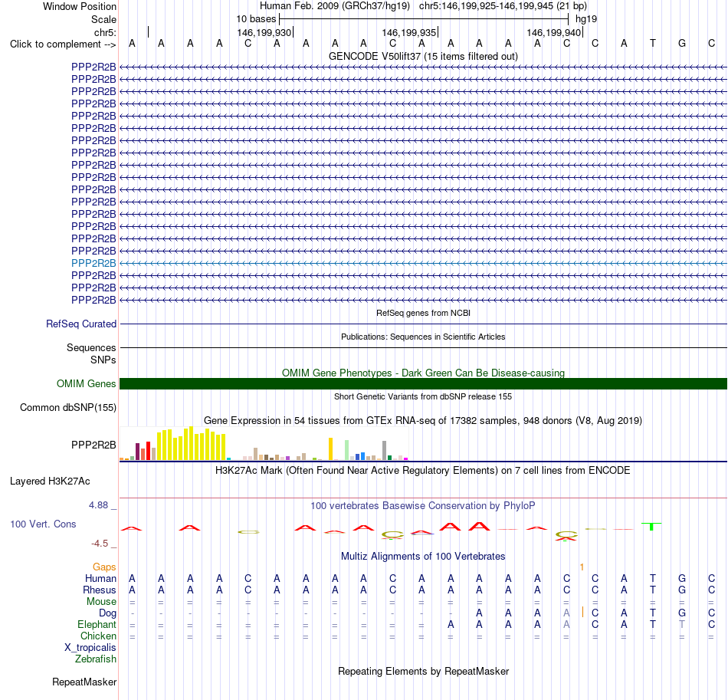Open 'Multiz Alignments of 100 Vertebrates' title
This screenshot has height=700, width=728.
pyautogui.click(x=423, y=557)
